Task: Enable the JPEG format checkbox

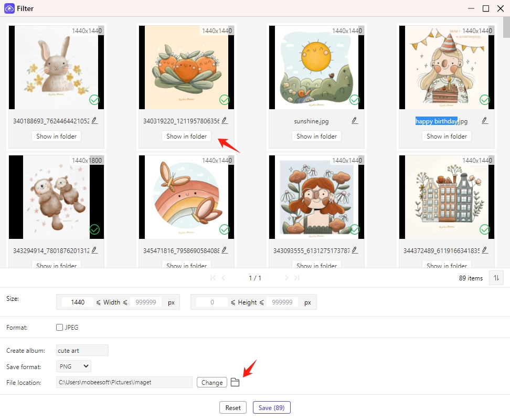Action: (x=60, y=328)
